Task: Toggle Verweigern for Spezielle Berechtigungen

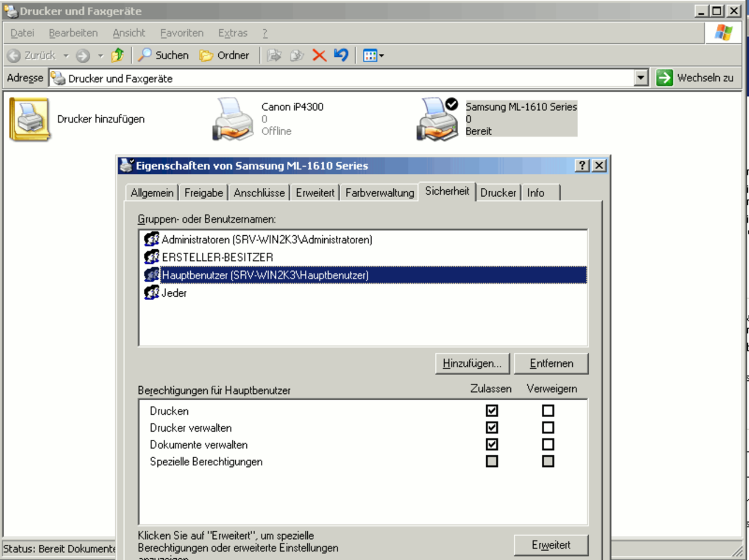Action: click(548, 461)
